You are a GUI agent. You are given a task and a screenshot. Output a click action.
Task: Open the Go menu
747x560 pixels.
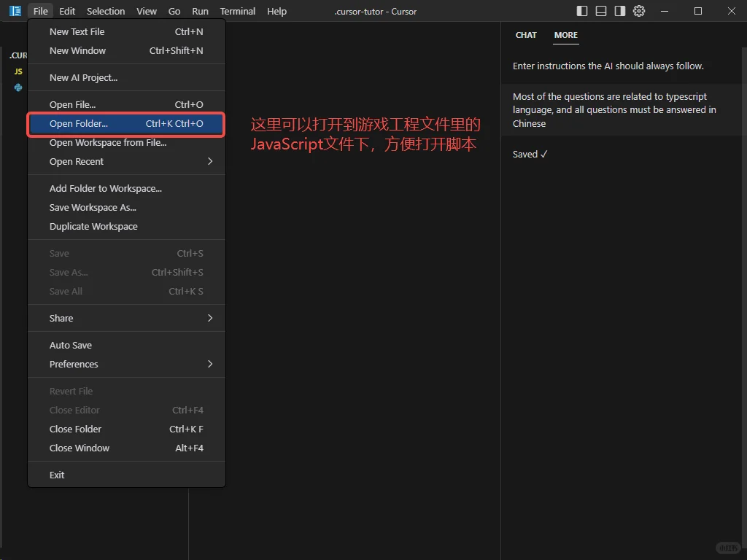(x=174, y=11)
